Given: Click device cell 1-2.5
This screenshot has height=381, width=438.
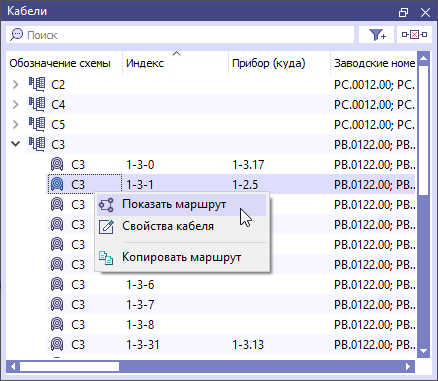Looking at the screenshot, I should (x=279, y=184).
